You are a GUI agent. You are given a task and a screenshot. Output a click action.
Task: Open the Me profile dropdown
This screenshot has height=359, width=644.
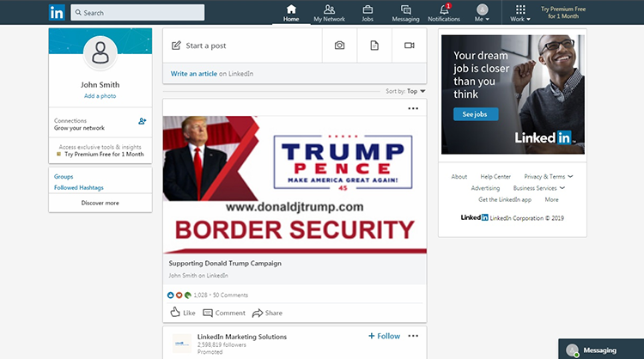point(482,13)
